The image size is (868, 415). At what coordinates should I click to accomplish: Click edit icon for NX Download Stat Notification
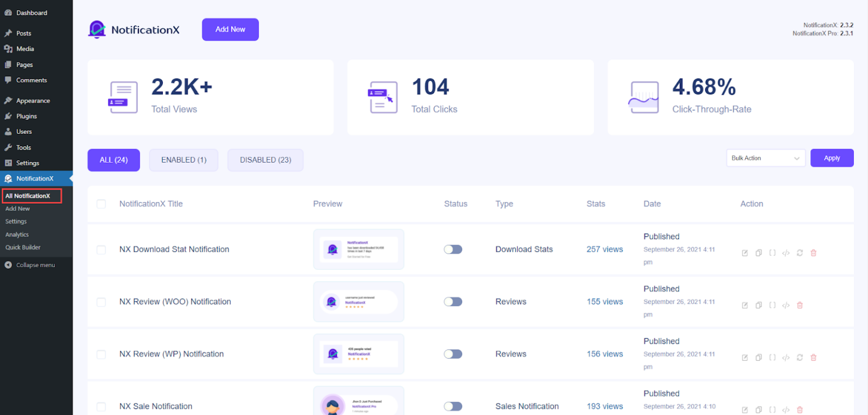coord(745,253)
